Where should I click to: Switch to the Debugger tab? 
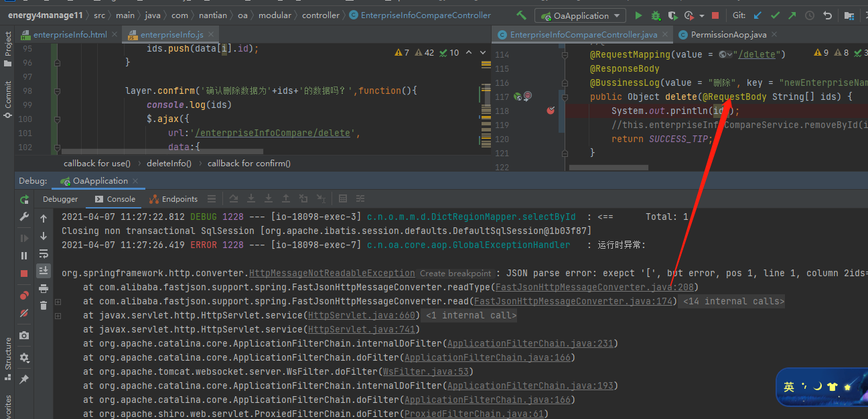60,199
